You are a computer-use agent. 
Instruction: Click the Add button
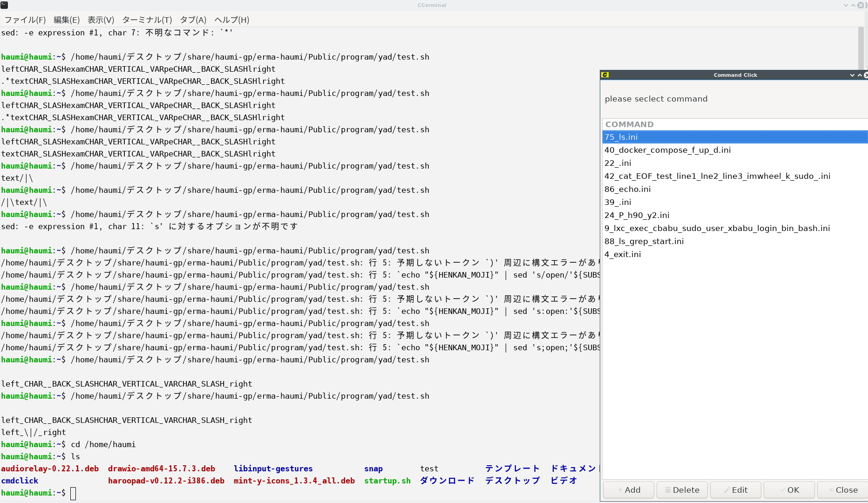pos(629,490)
